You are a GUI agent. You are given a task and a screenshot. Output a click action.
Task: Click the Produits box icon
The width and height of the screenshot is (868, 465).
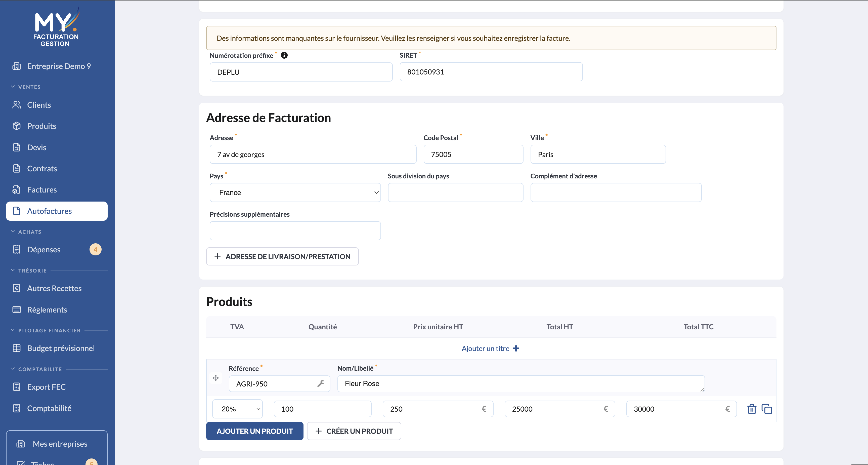coord(17,126)
